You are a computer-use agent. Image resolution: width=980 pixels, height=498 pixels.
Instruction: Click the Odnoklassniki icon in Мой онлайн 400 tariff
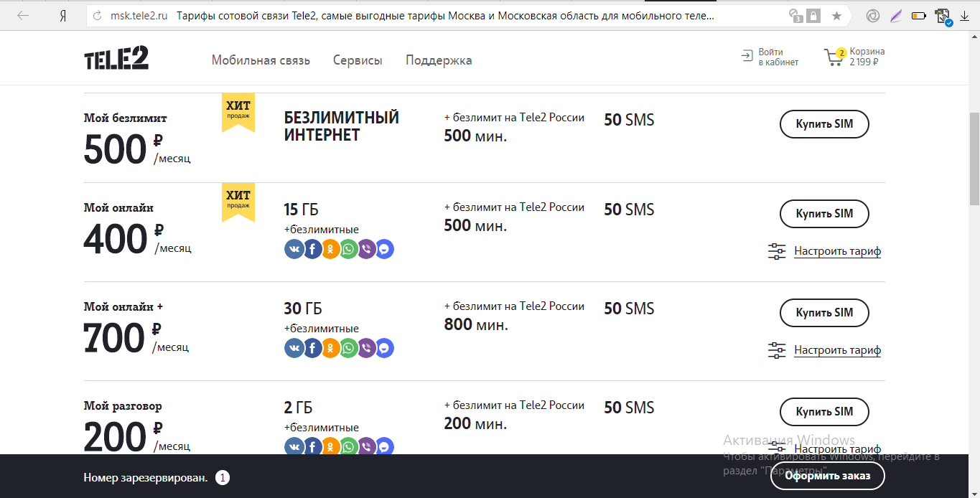point(330,249)
